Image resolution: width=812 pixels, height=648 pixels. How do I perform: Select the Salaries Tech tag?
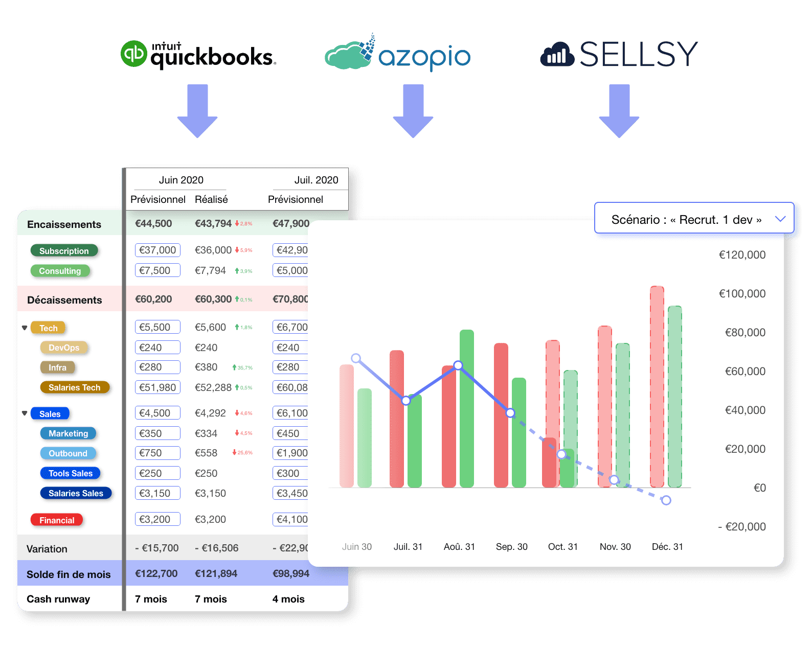click(75, 387)
